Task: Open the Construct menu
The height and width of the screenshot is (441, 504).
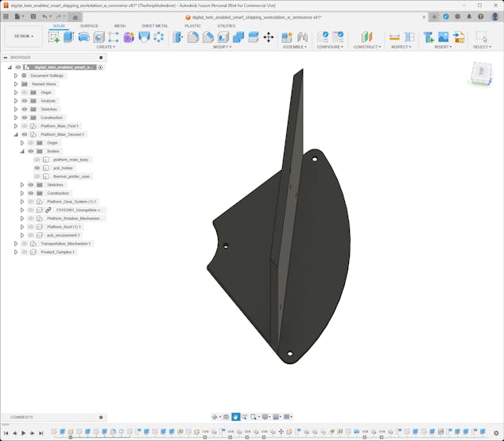Action: pyautogui.click(x=366, y=47)
